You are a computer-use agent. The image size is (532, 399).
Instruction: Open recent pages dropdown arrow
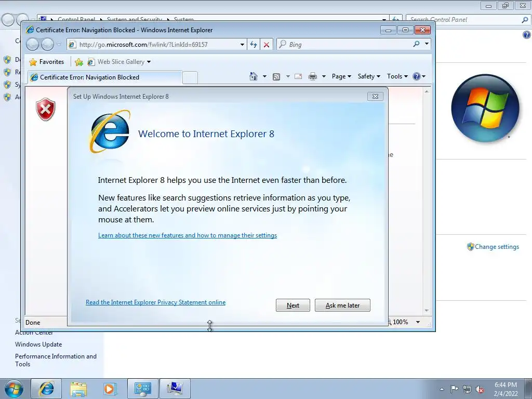pos(59,45)
